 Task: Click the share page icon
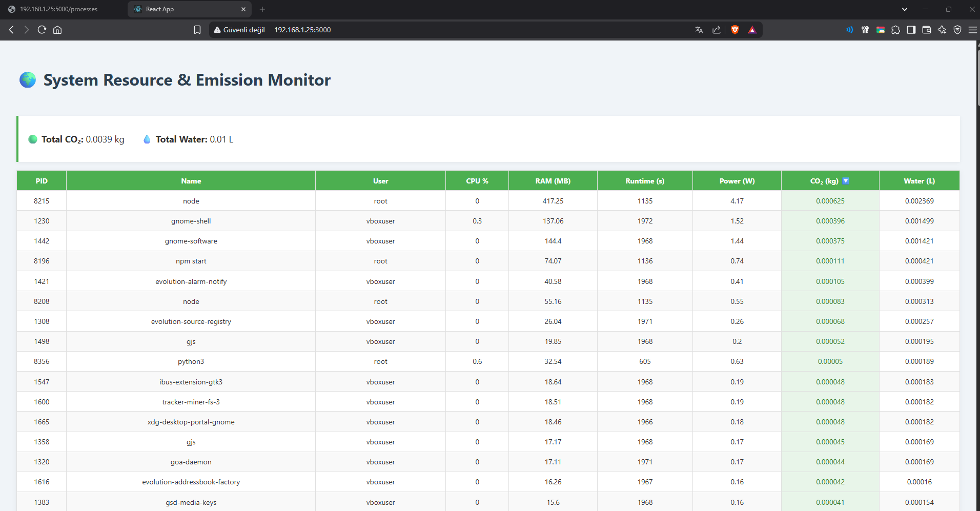point(717,30)
